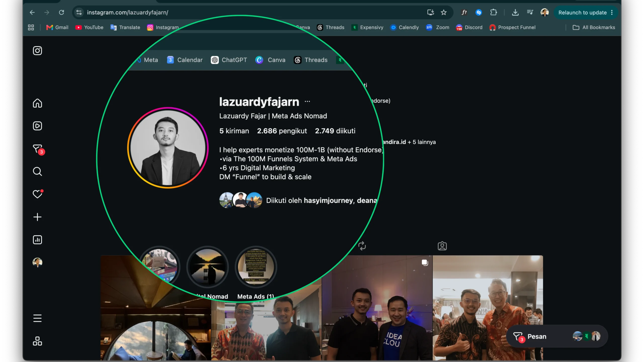
Task: Open the apps grid in bookmarks bar
Action: click(31, 27)
